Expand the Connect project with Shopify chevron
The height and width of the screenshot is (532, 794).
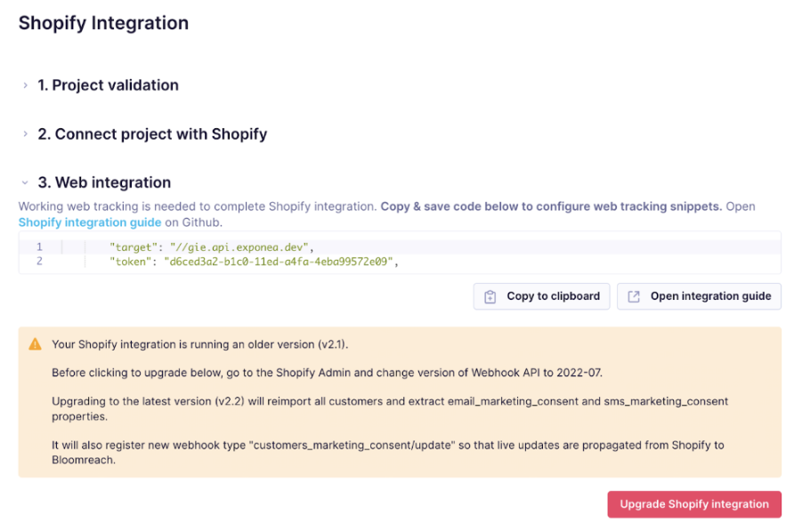(25, 134)
